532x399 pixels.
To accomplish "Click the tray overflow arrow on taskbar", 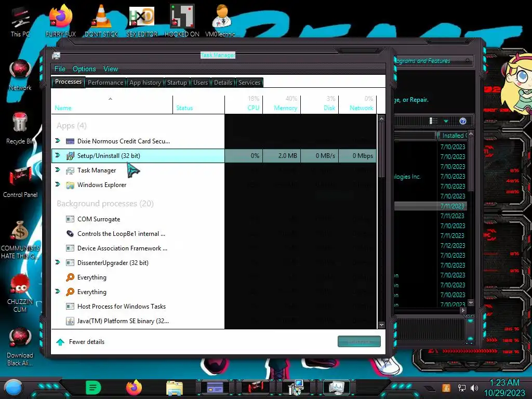I will (x=430, y=388).
